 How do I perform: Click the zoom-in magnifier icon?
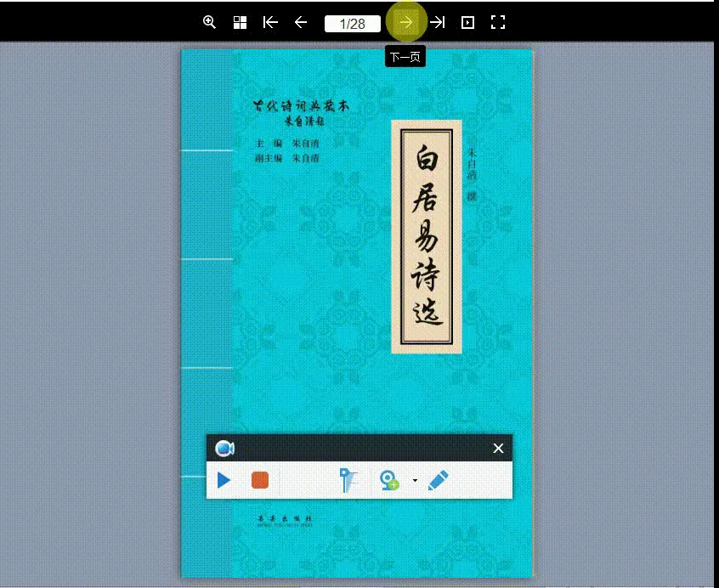pyautogui.click(x=209, y=22)
